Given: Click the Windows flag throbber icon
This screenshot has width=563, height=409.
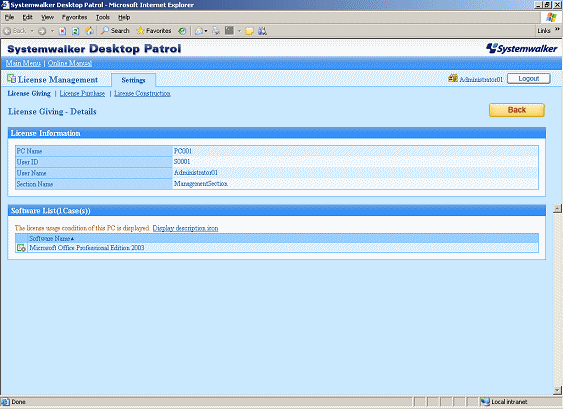Looking at the screenshot, I should click(551, 17).
